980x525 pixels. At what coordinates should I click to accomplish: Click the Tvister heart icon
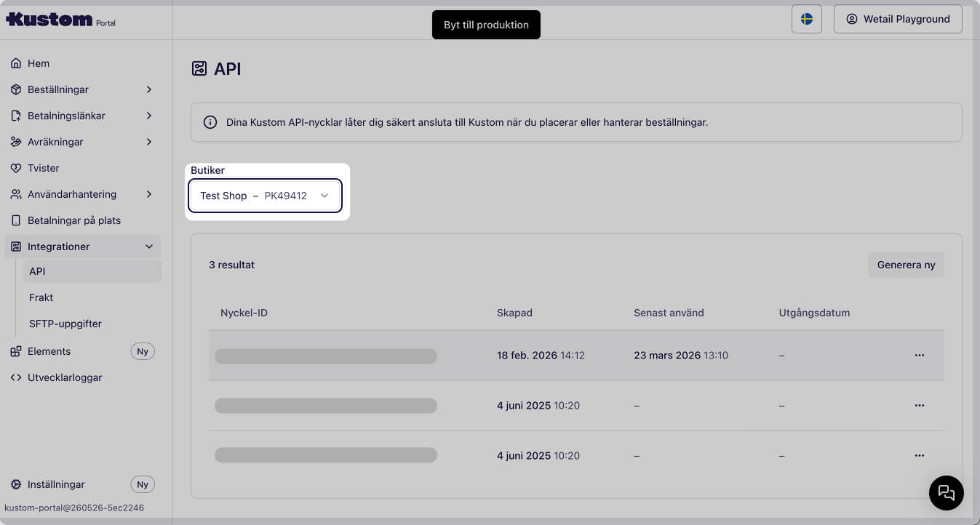click(16, 168)
